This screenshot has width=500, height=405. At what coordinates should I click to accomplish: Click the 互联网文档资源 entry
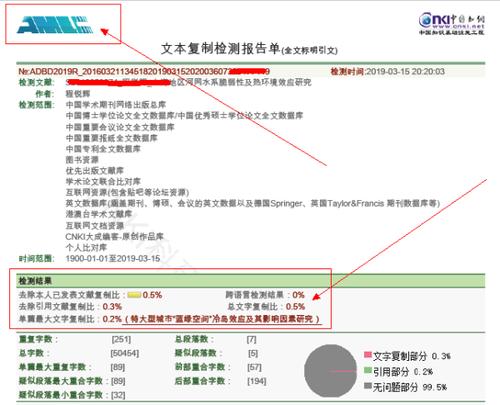click(x=95, y=226)
